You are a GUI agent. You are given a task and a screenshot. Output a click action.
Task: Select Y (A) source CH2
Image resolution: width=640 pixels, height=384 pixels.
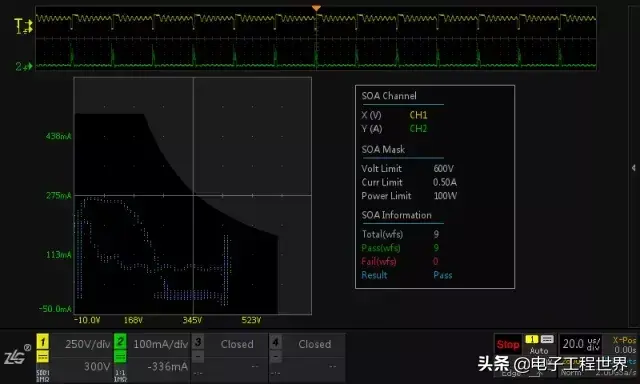coord(418,129)
